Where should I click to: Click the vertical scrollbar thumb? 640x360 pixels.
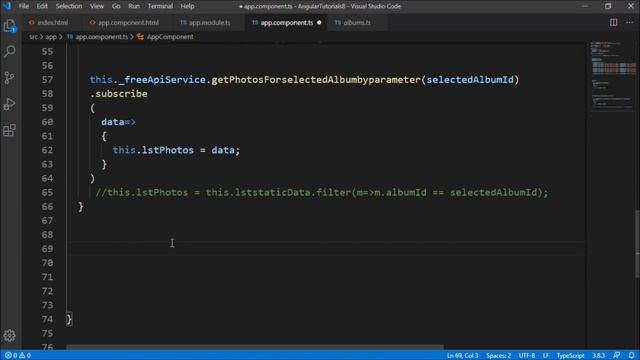638,244
